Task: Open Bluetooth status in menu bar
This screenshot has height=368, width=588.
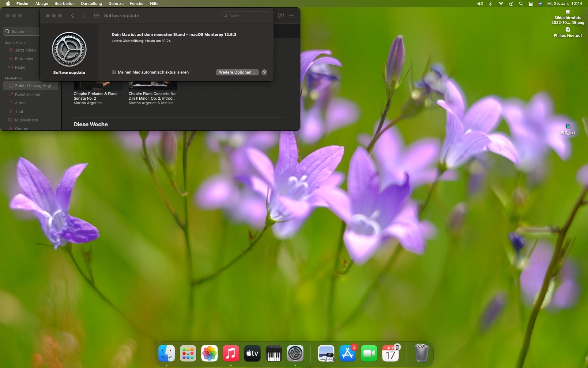Action: (x=490, y=4)
